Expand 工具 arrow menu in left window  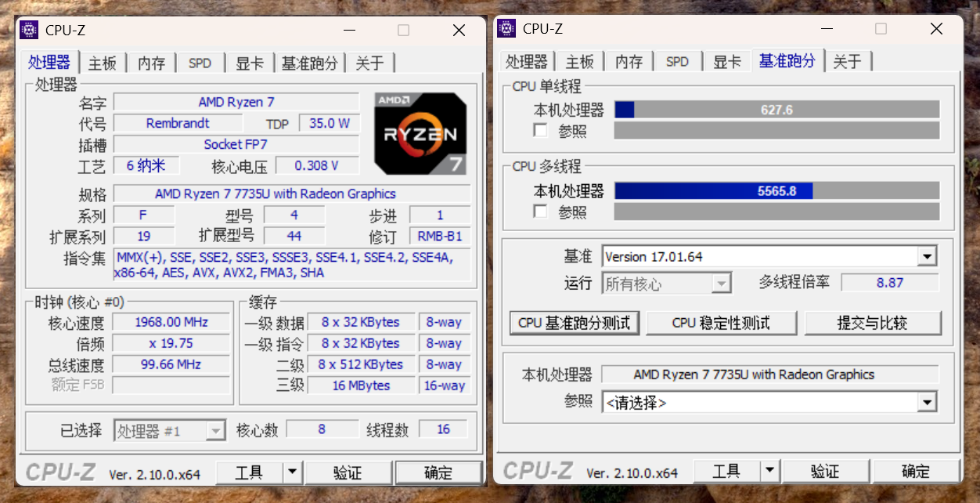pyautogui.click(x=292, y=472)
